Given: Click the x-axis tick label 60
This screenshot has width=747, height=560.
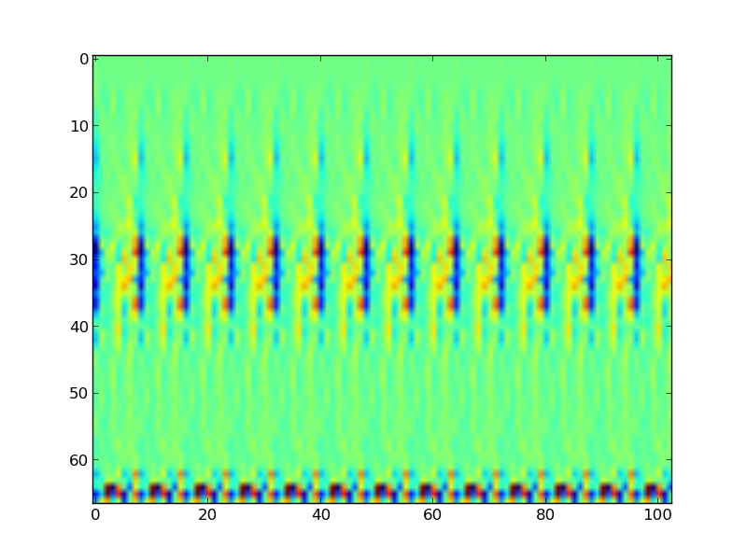Looking at the screenshot, I should coord(432,514).
